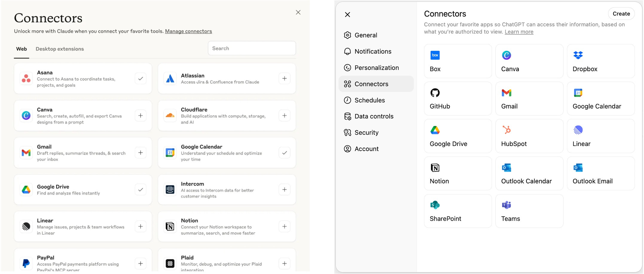Add the Canva connector with plus in Claude

(x=141, y=115)
